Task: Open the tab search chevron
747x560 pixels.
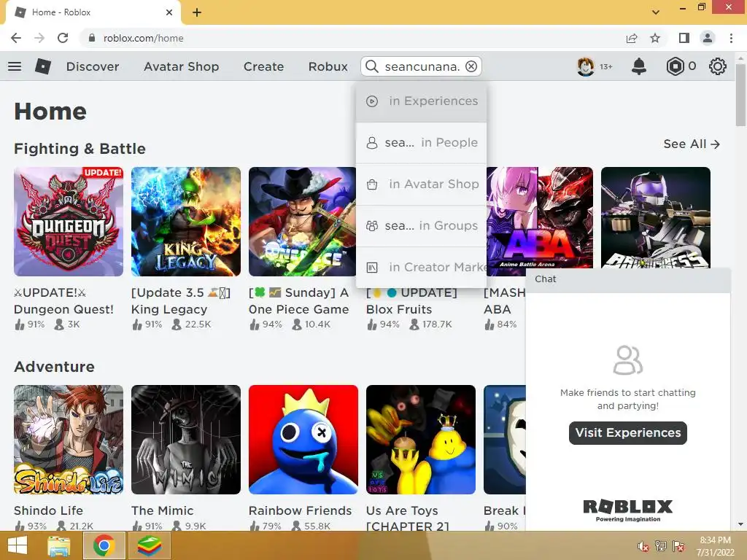Action: 656,12
